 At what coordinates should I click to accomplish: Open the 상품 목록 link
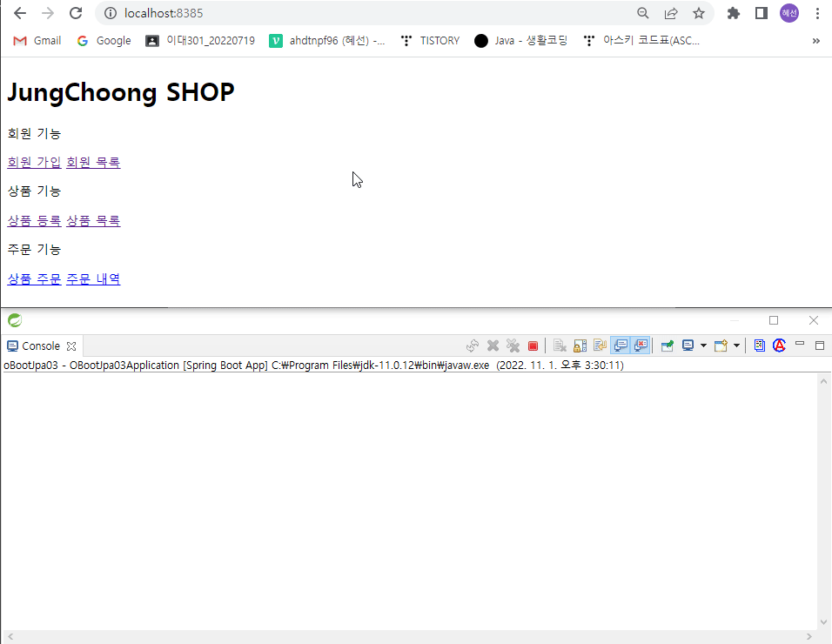93,221
